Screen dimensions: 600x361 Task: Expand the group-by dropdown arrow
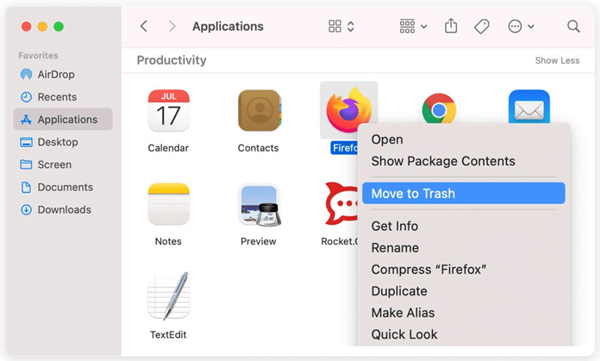tap(424, 26)
